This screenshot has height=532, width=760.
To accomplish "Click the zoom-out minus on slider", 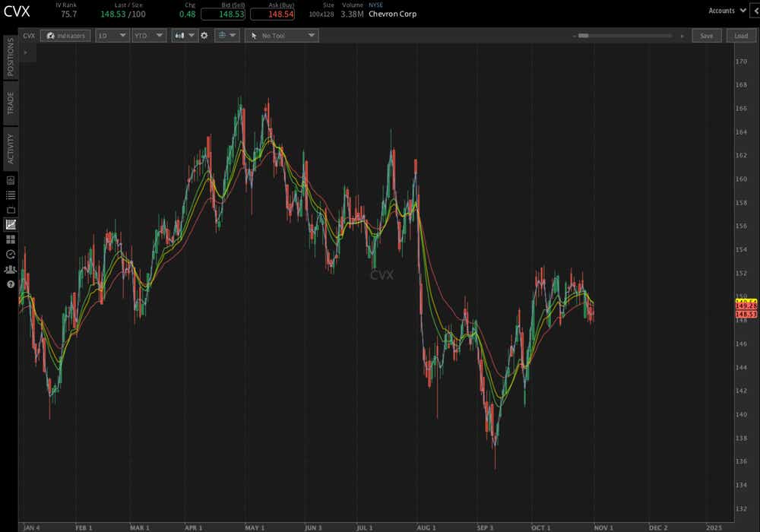I will point(575,36).
